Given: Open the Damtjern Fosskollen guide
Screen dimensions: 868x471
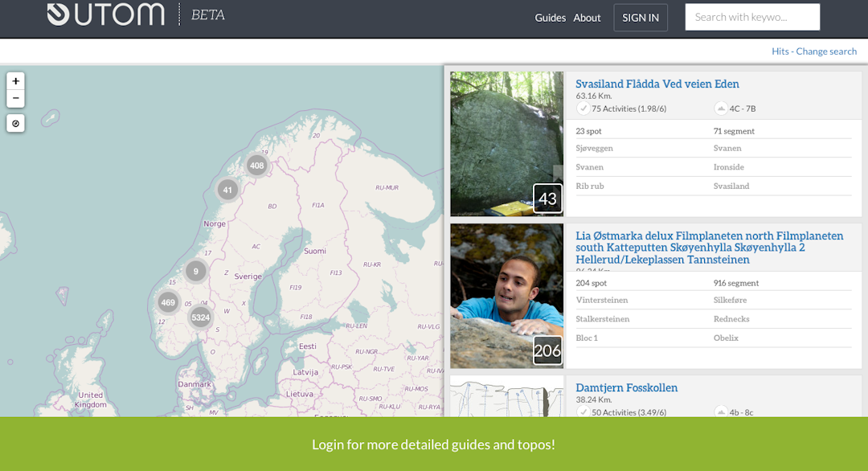Looking at the screenshot, I should click(626, 387).
